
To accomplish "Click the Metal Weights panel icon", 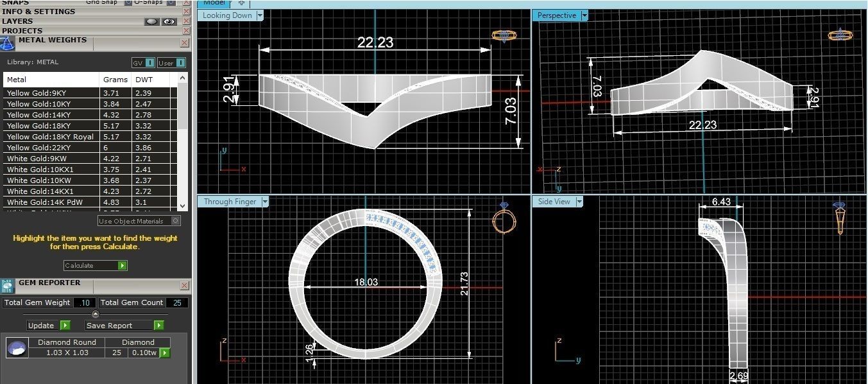I will pos(8,43).
